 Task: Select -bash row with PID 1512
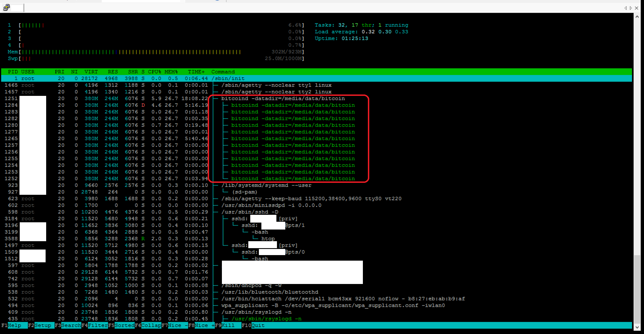(x=316, y=258)
